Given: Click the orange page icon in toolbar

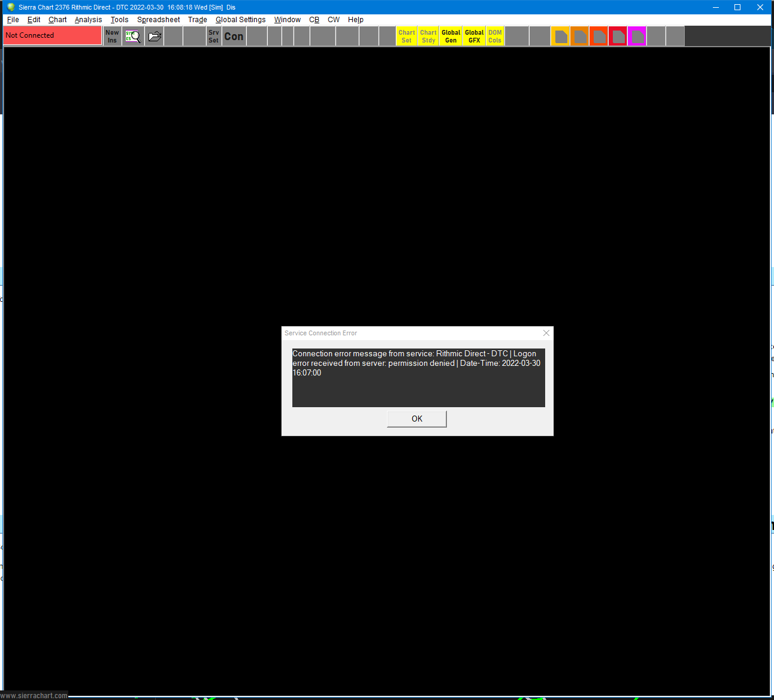Looking at the screenshot, I should click(x=579, y=36).
